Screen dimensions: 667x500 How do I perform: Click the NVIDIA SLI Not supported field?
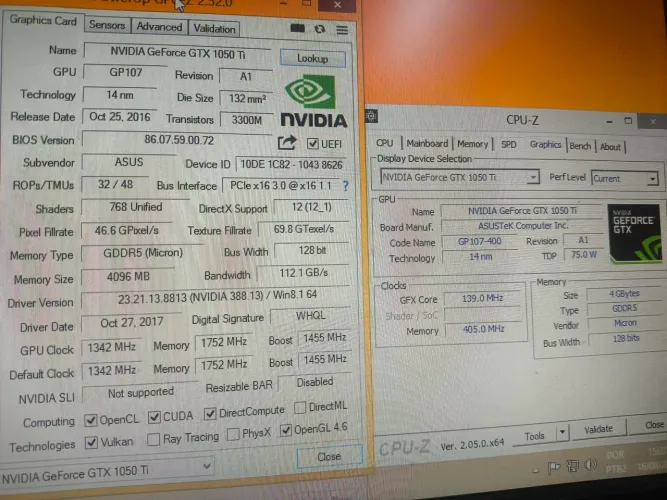(x=140, y=393)
